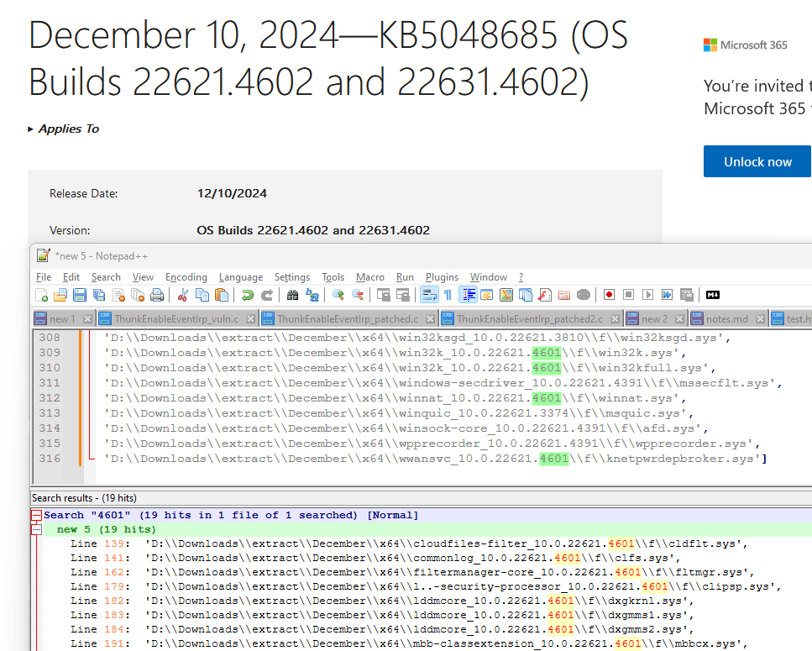Open the View menu
812x651 pixels.
click(x=143, y=277)
